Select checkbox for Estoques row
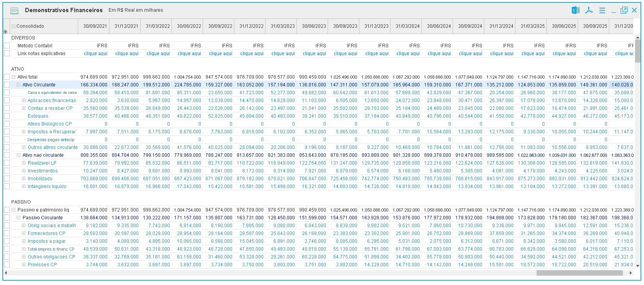The height and width of the screenshot is (285, 644). (7, 116)
